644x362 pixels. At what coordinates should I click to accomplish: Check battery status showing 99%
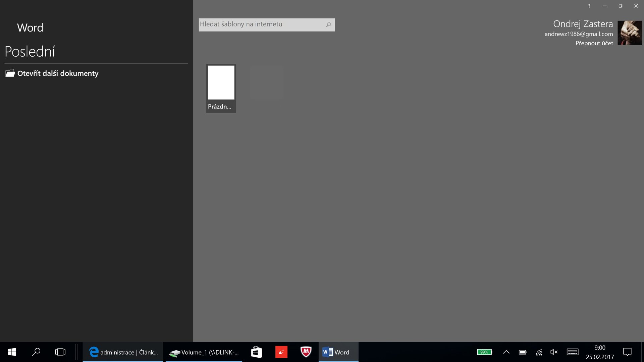point(484,352)
